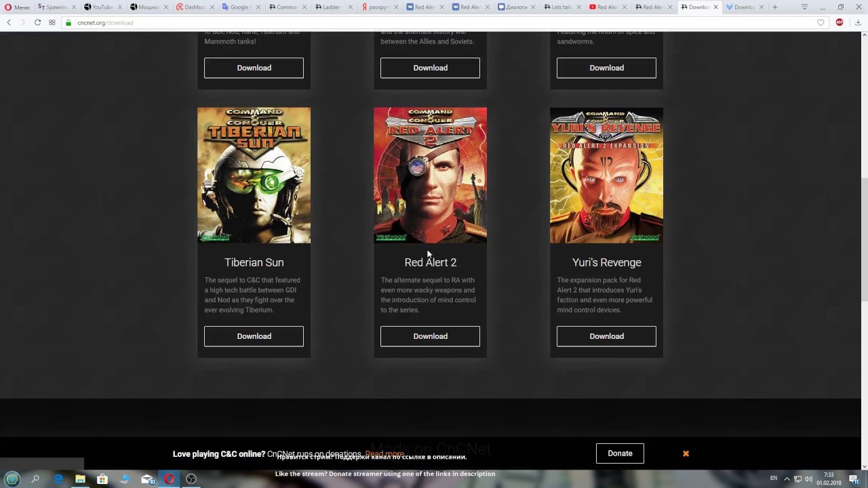Click the Donate button

click(x=620, y=453)
